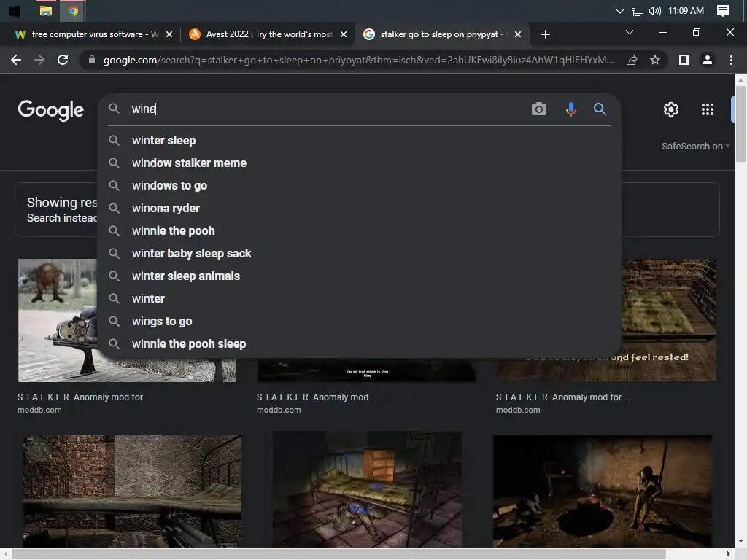Open network status in system tray

pos(637,11)
